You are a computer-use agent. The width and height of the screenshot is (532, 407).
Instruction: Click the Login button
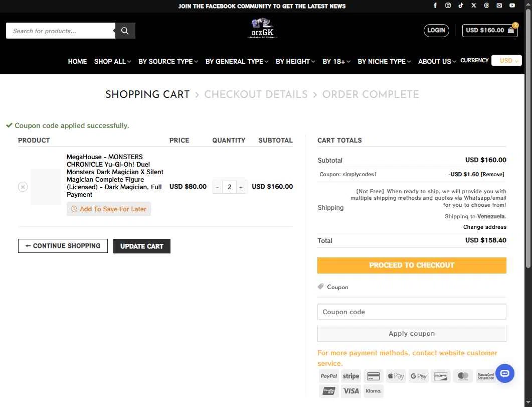[436, 31]
